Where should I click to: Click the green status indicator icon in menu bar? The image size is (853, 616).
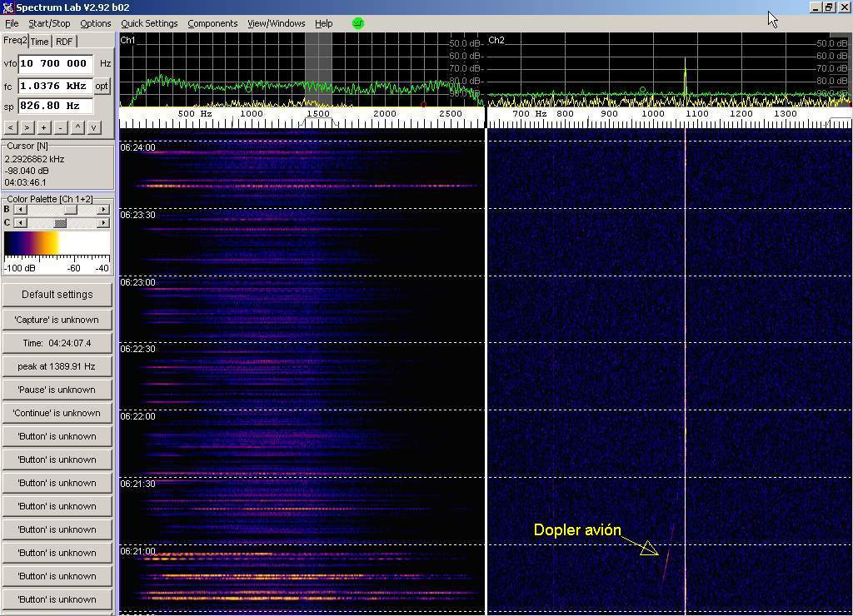358,23
